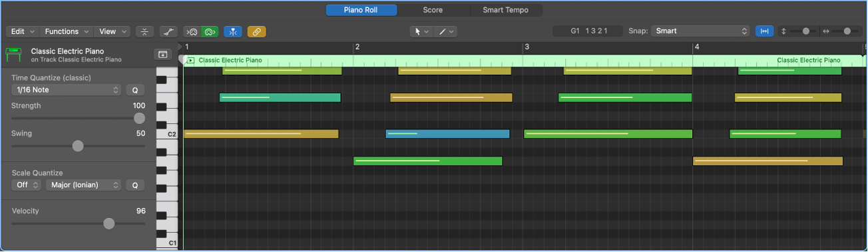Select the top-row green note in bar 4
The height and width of the screenshot is (252, 868).
(x=790, y=71)
